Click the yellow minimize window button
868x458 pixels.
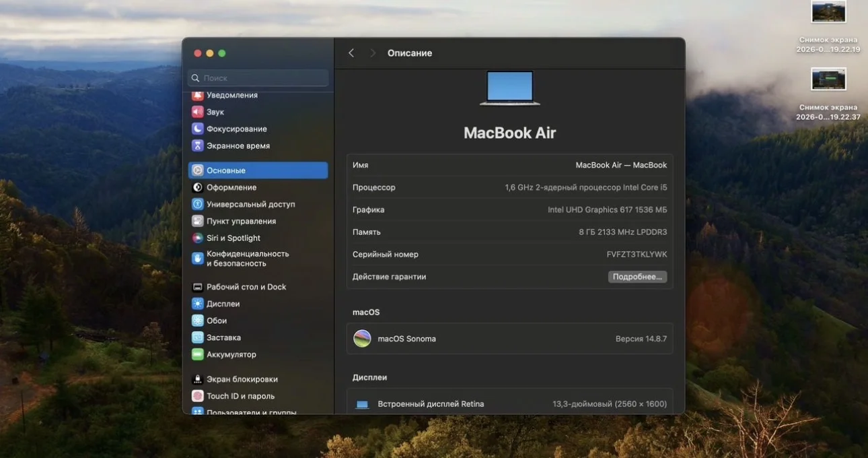coord(210,53)
